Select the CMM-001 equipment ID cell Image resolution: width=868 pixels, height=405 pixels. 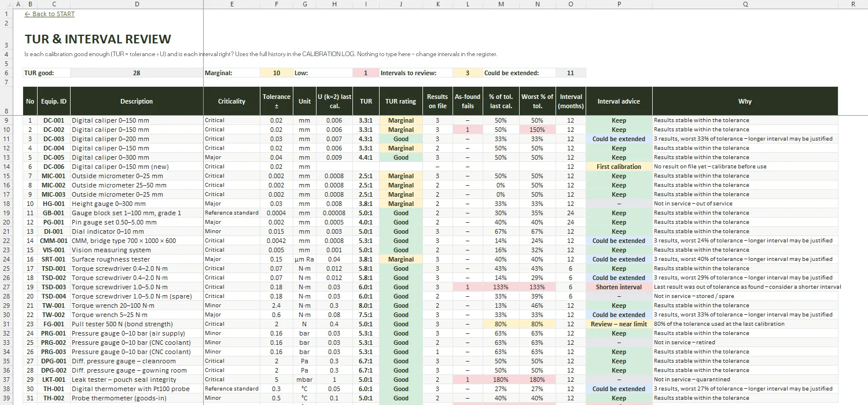[54, 241]
